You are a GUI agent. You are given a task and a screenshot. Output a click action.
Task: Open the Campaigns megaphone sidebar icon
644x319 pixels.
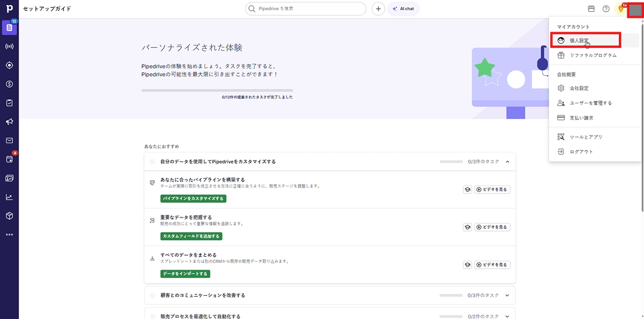(9, 122)
